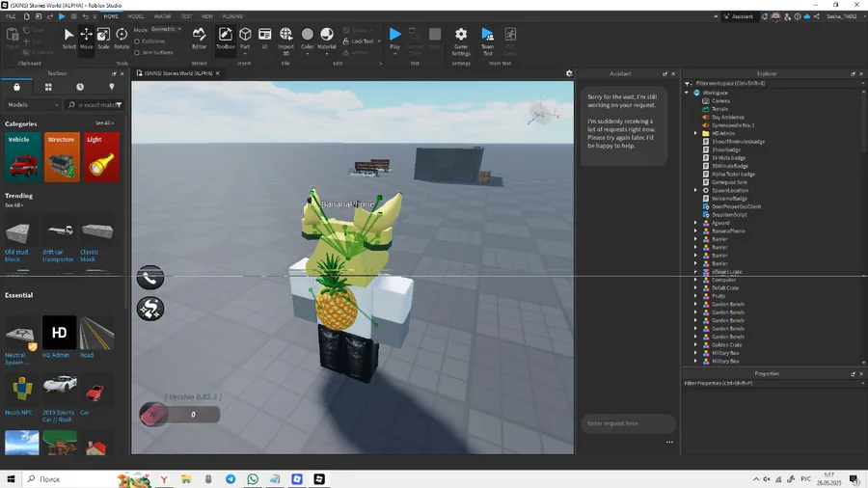Toggle the Toolbox ribbon button

(226, 39)
